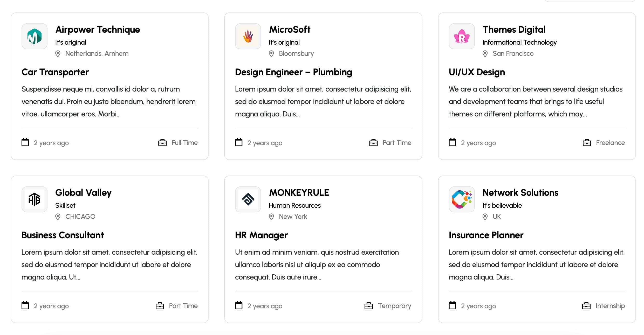
Task: Click the location pin beside Bloomsbury
Action: point(271,54)
